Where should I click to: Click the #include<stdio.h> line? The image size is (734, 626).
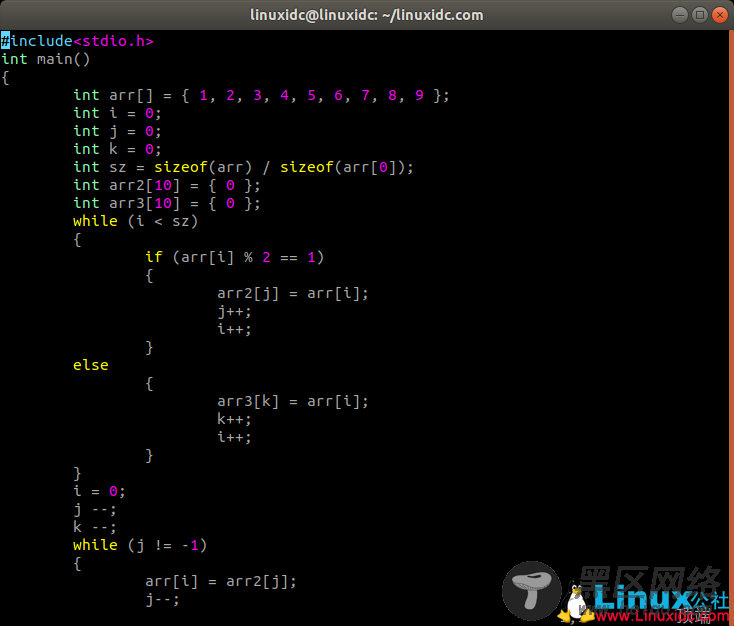coord(77,41)
